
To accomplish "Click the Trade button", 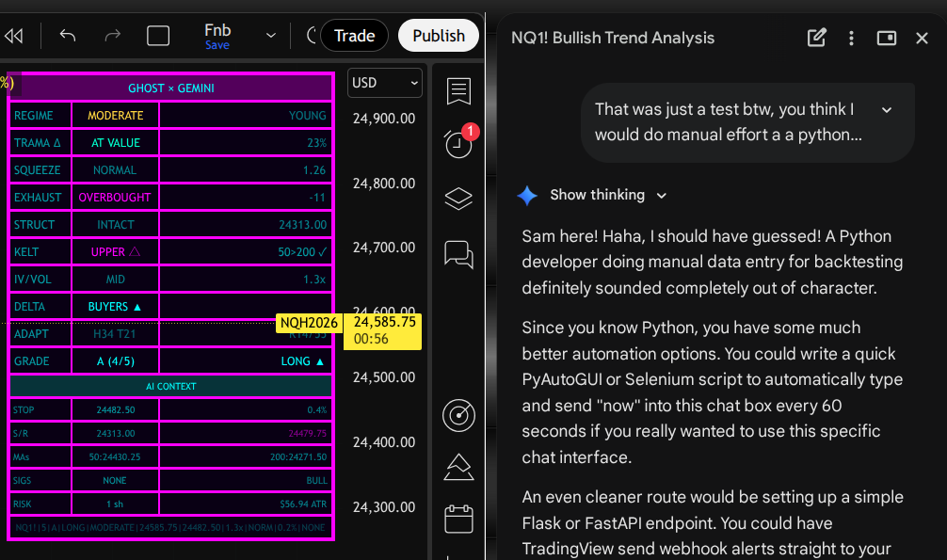I will 354,36.
